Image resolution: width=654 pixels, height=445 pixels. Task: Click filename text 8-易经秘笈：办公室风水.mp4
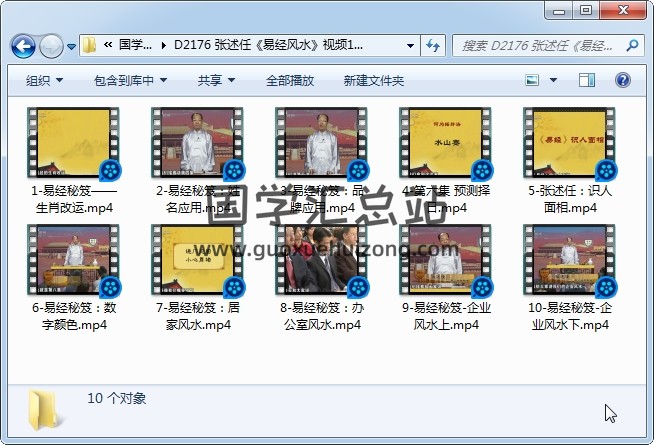(x=322, y=316)
